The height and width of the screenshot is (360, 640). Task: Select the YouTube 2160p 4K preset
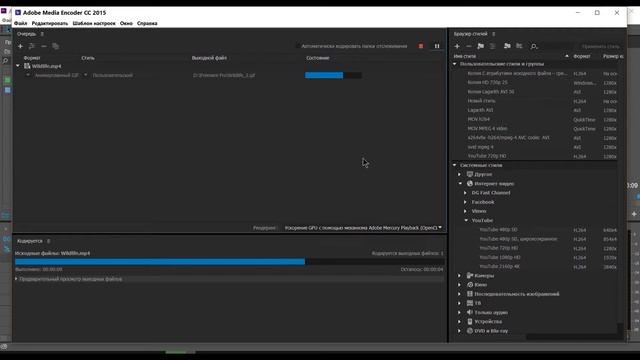pos(500,267)
